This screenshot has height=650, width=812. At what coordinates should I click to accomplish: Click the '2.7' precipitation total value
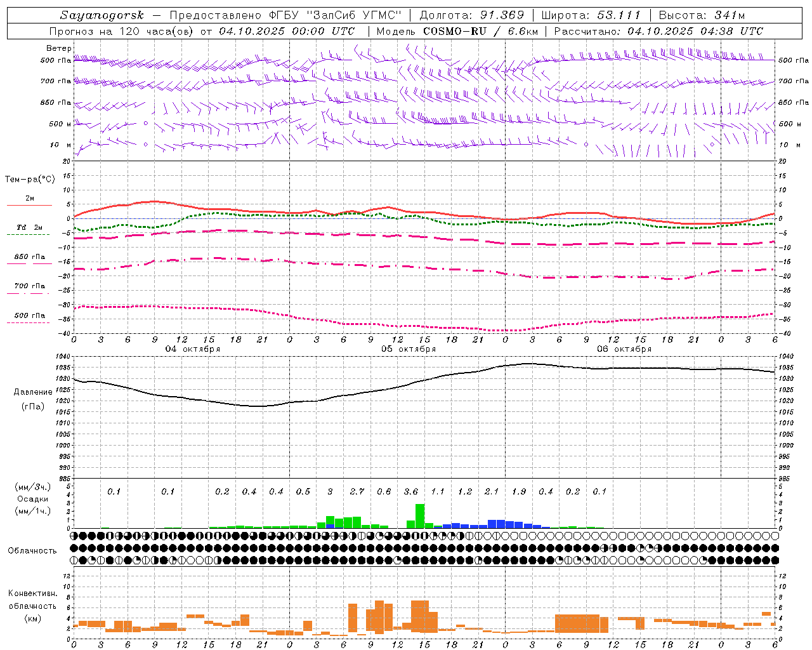coord(357,492)
